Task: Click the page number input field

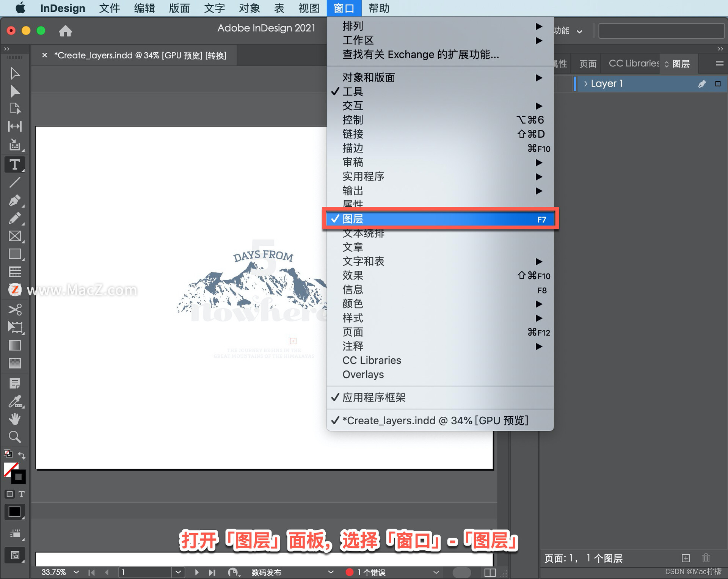Action: (146, 572)
